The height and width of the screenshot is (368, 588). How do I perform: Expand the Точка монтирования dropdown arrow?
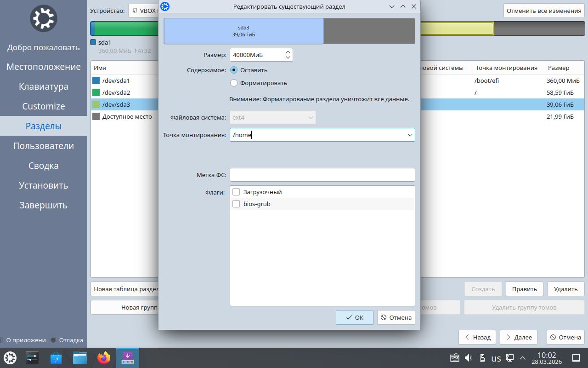click(x=410, y=135)
